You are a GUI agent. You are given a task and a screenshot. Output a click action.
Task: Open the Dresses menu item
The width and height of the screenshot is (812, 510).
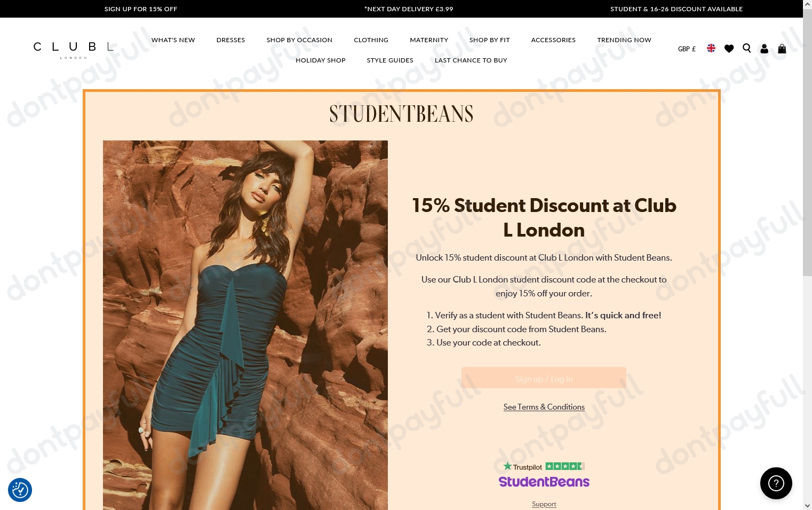coord(230,40)
